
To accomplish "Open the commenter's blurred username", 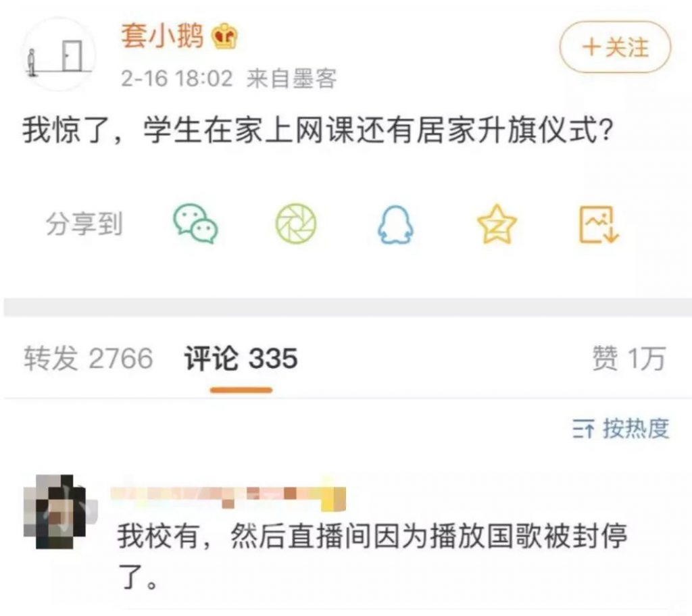I will tap(228, 498).
